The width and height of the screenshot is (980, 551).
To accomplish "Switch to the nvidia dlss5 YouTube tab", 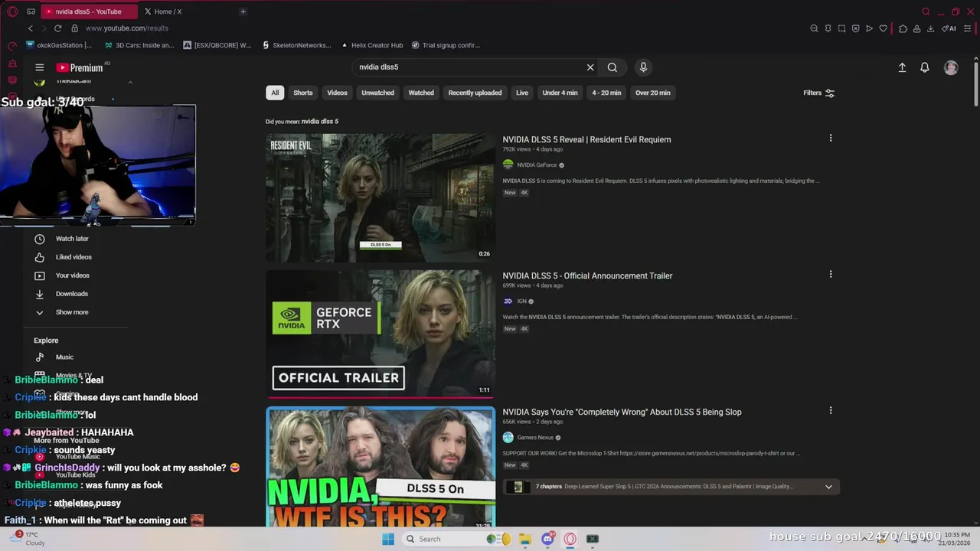I will click(x=88, y=11).
